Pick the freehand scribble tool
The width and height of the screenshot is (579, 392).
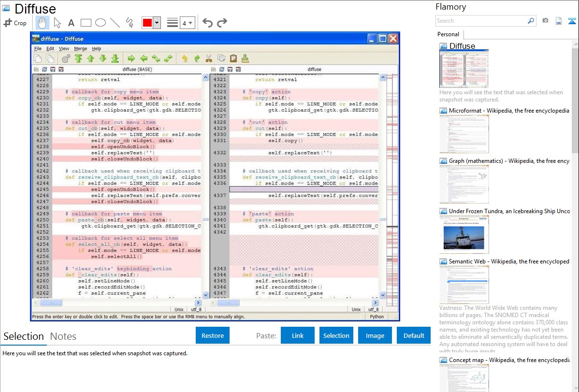(129, 23)
